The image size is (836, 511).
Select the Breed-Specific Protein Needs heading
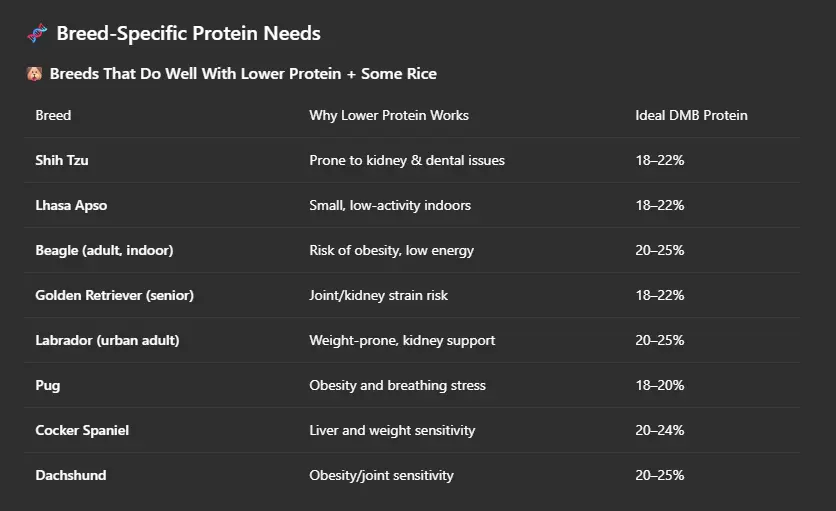188,33
